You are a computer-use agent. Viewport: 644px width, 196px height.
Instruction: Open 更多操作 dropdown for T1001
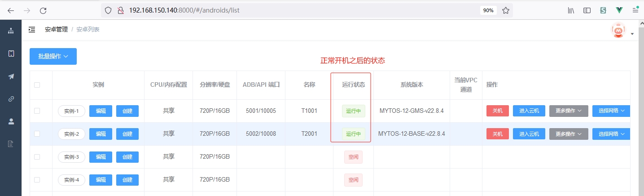(x=568, y=111)
